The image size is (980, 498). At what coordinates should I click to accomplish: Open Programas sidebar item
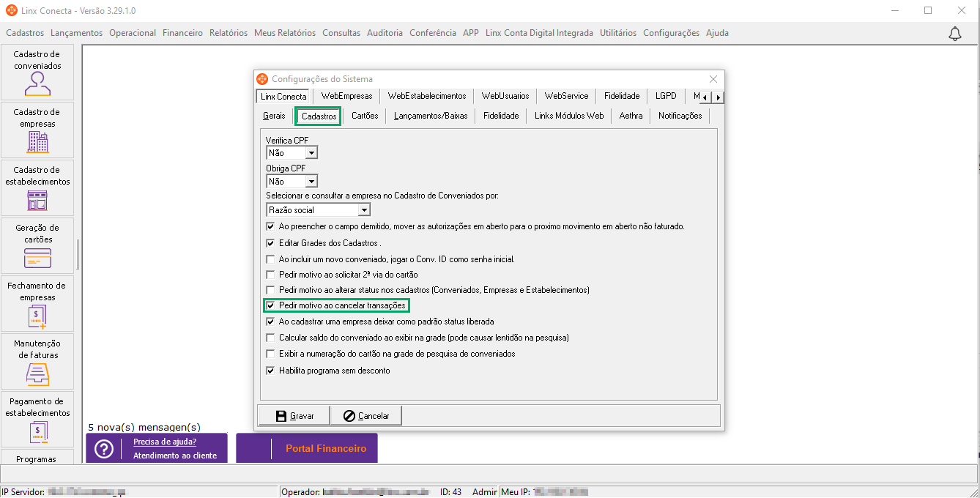pos(37,458)
